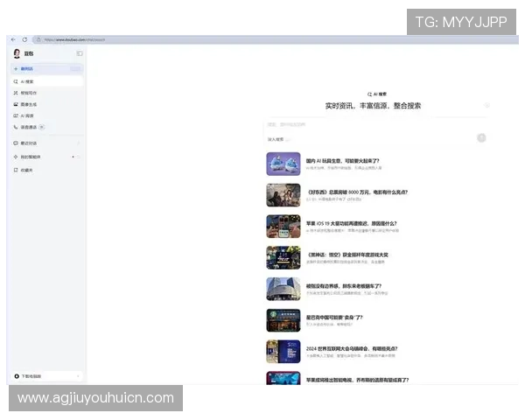Image resolution: width=525 pixels, height=420 pixels.
Task: Open AI 搜索 in the sidebar
Action: [x=47, y=81]
